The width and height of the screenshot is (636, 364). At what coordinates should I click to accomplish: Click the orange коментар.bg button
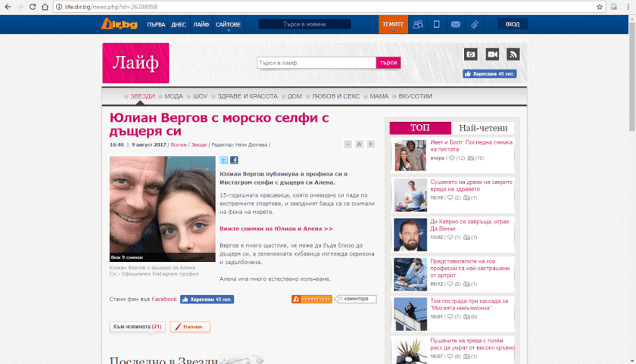(311, 299)
